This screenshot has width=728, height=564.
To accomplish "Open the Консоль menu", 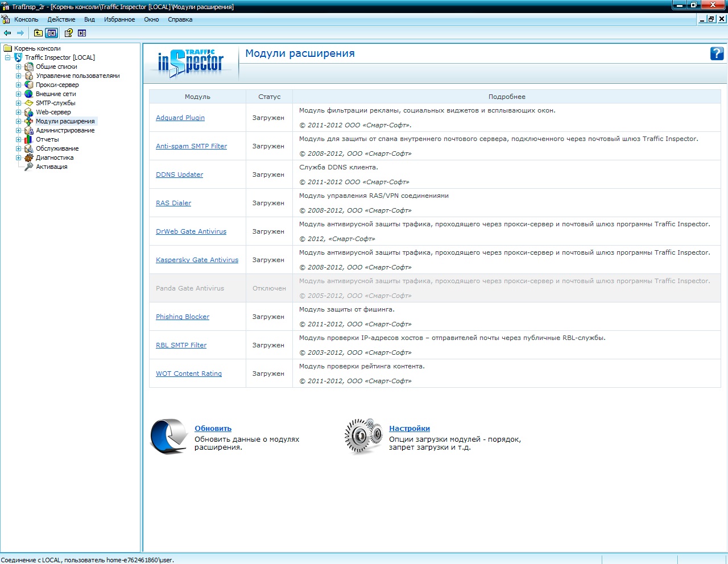I will pyautogui.click(x=26, y=19).
